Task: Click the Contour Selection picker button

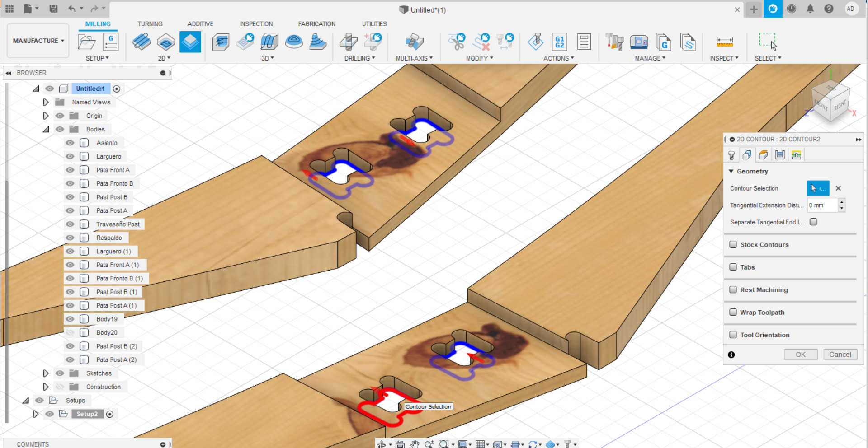Action: pyautogui.click(x=818, y=188)
